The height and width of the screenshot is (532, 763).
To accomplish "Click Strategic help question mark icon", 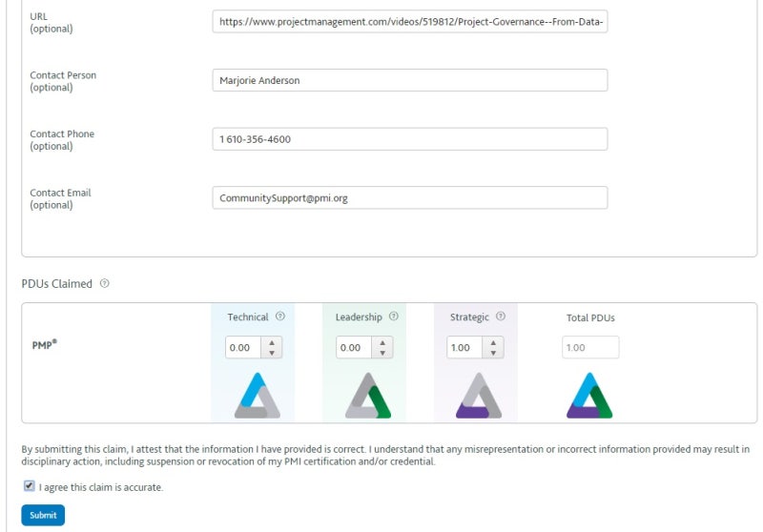I will (501, 317).
